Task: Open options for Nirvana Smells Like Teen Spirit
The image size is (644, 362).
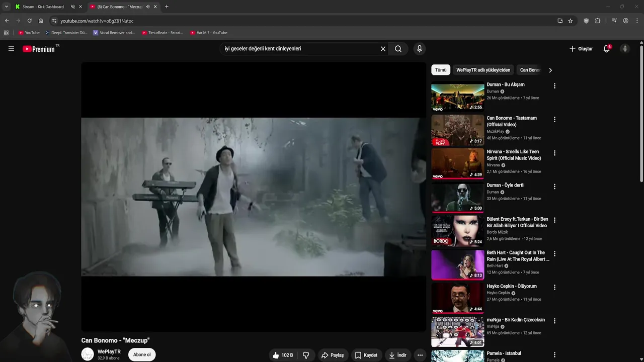Action: click(554, 153)
